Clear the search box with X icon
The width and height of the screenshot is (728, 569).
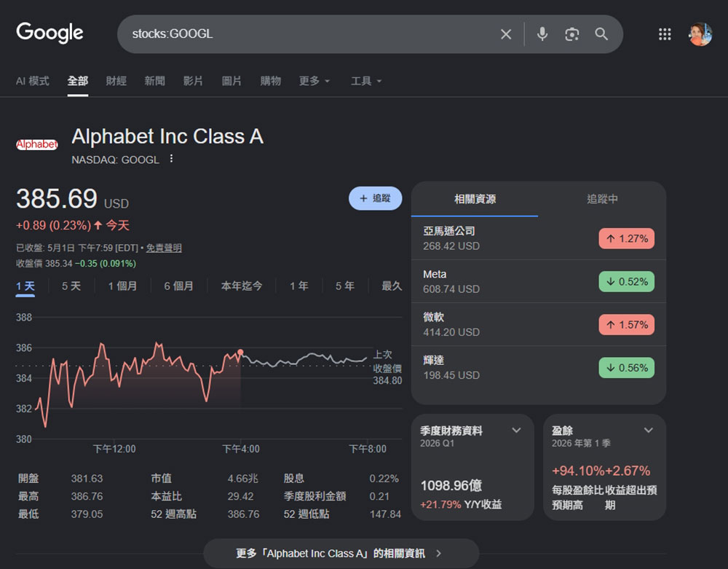tap(506, 34)
